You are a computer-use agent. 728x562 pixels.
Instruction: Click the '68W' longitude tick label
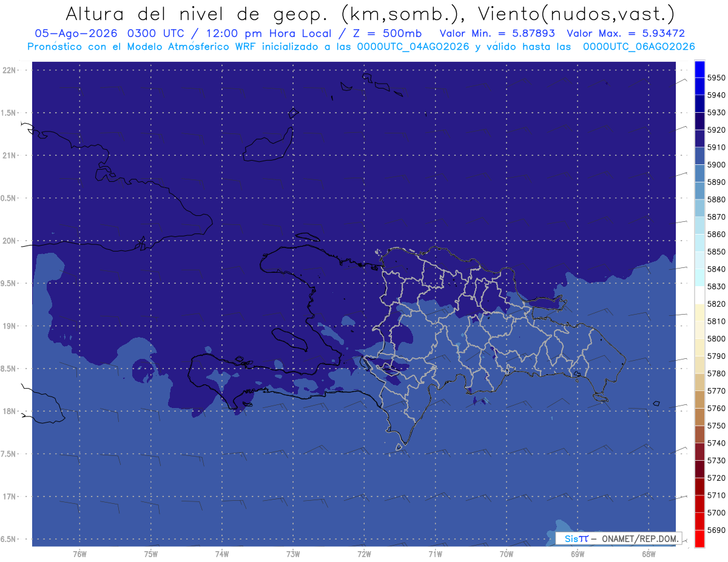(x=648, y=554)
